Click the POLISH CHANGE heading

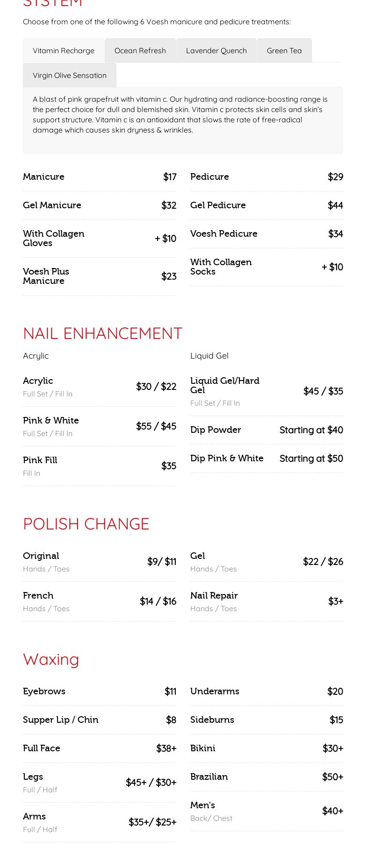(x=86, y=524)
